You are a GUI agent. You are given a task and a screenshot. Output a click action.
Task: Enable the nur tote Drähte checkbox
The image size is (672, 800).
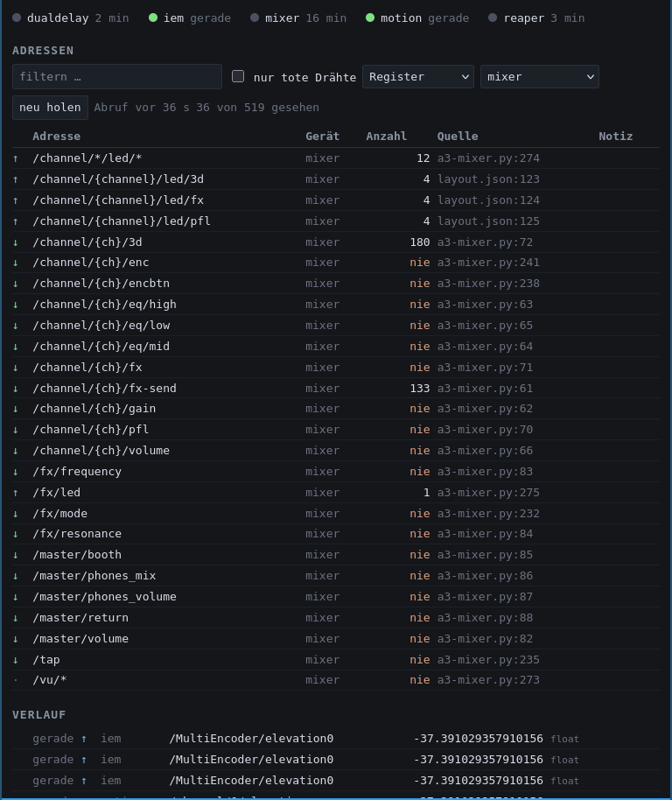(x=238, y=76)
